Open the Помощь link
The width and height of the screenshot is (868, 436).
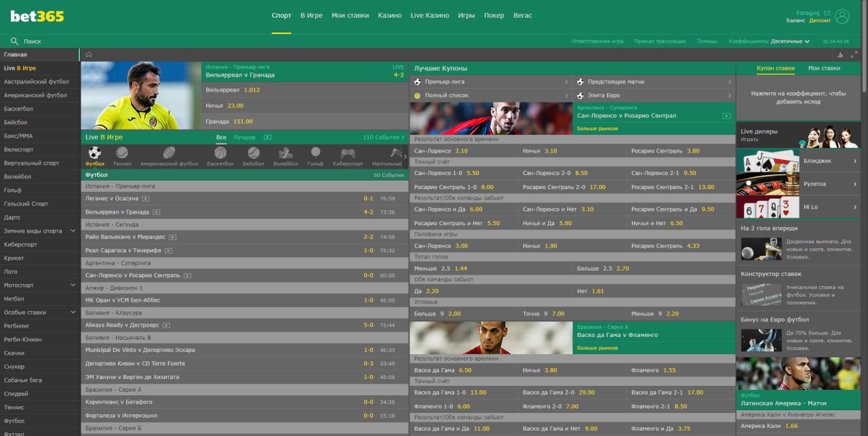(x=707, y=41)
